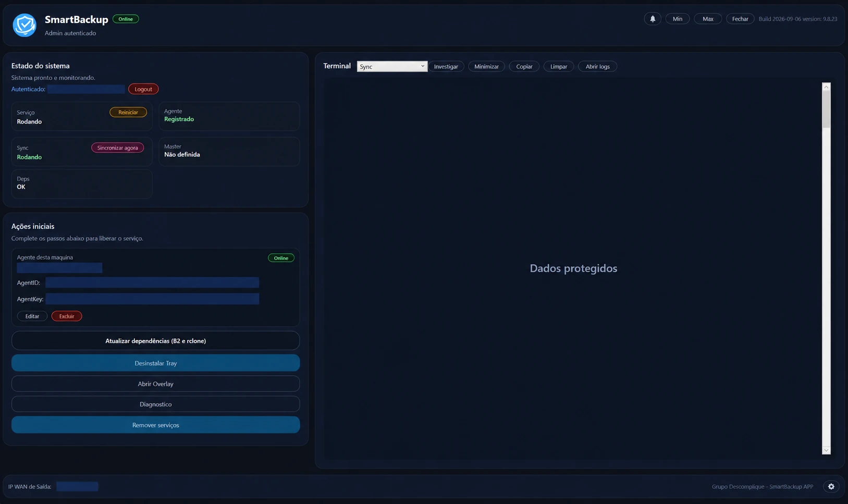Click Sincronizar agora button
This screenshot has height=504, width=848.
point(118,147)
